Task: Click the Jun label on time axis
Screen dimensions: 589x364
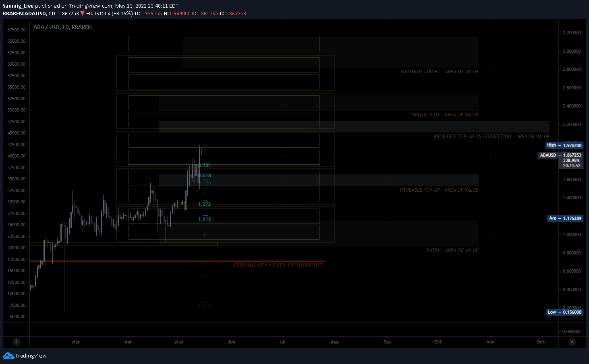Action: point(232,342)
